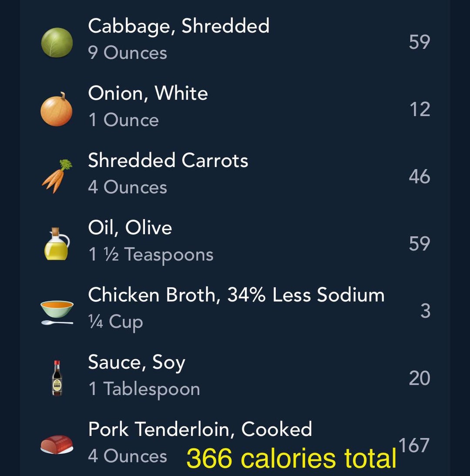
Task: Tap the white onion icon
Action: point(57,109)
